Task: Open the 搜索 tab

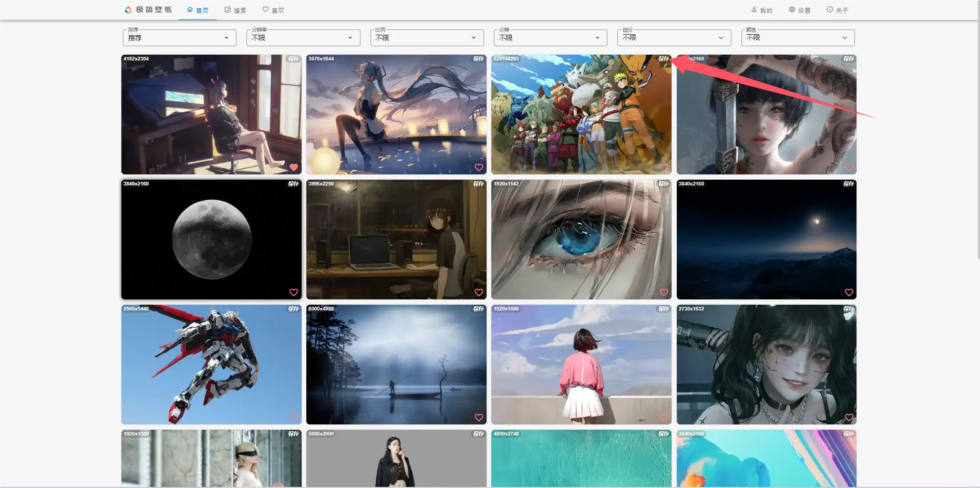Action: tap(235, 10)
